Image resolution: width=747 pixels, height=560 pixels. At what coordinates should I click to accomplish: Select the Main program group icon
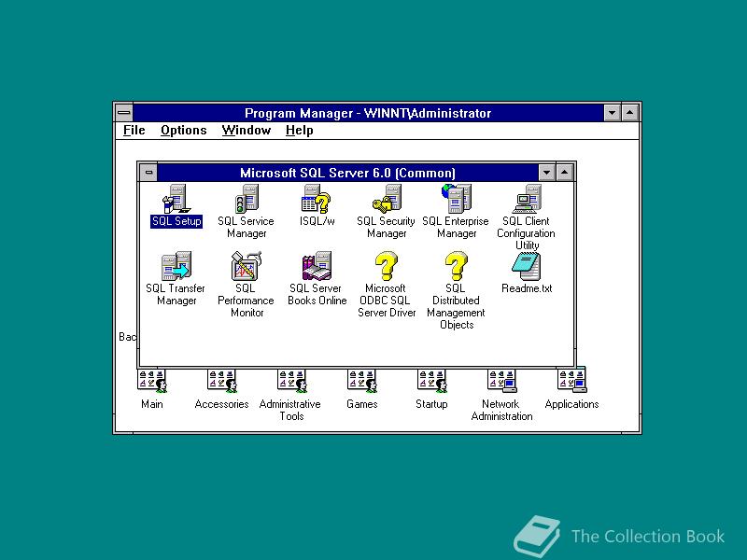coord(152,381)
